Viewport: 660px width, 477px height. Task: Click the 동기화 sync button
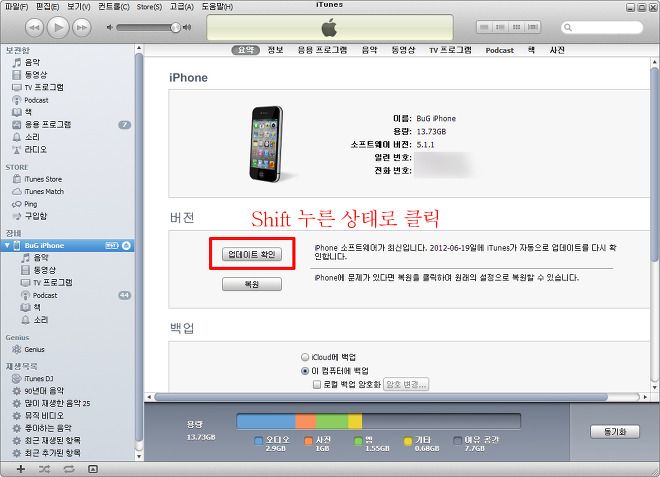(x=615, y=432)
